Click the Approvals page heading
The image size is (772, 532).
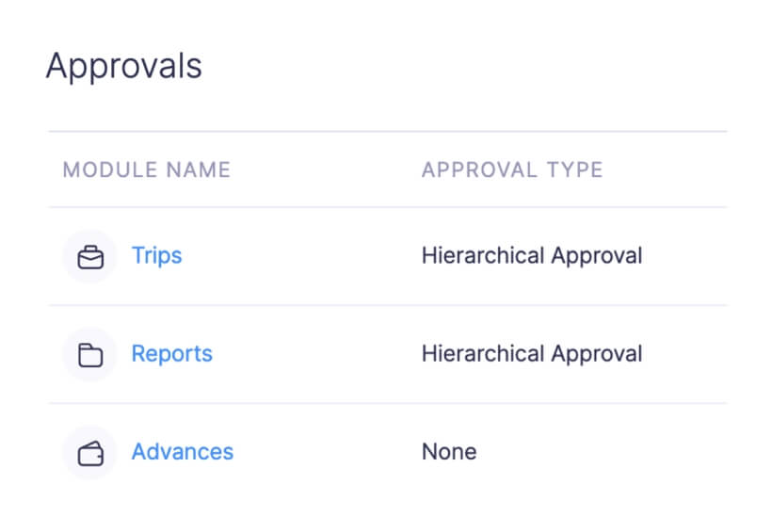[123, 67]
